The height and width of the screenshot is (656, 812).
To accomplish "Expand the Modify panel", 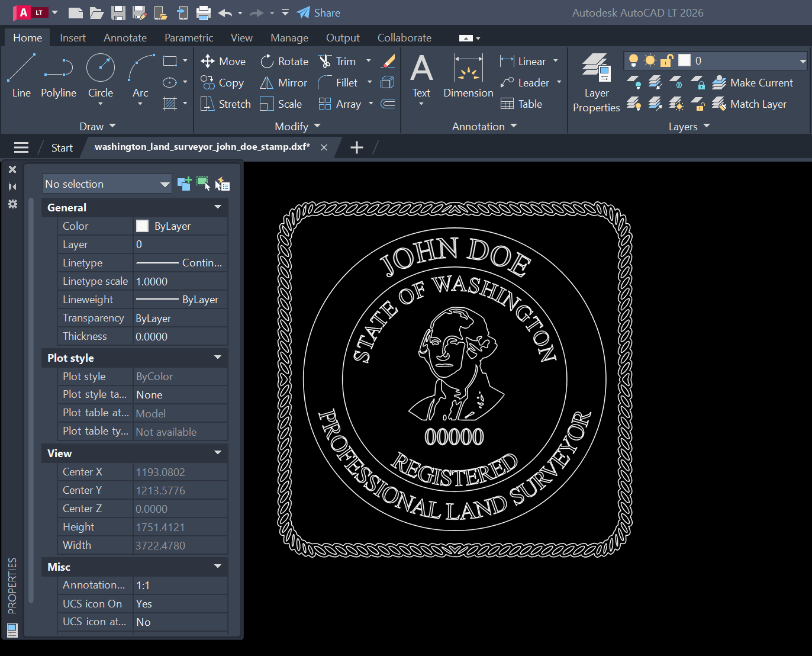I will pos(298,126).
